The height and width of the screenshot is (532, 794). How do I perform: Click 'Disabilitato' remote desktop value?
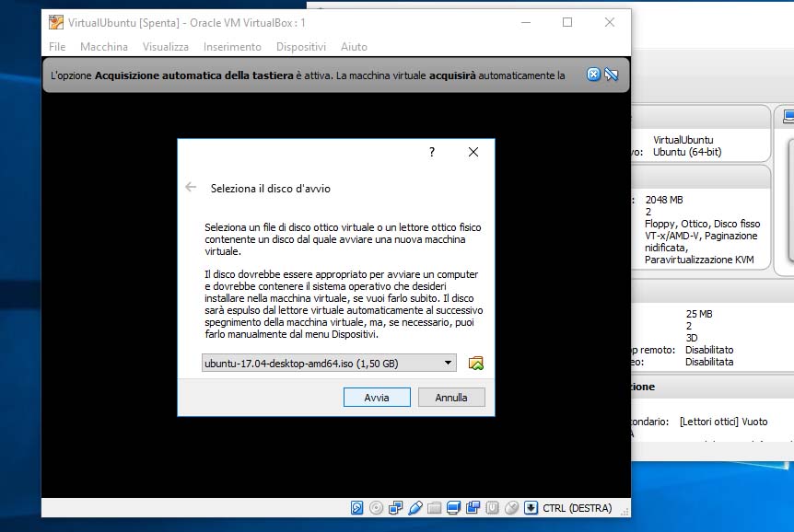[709, 350]
